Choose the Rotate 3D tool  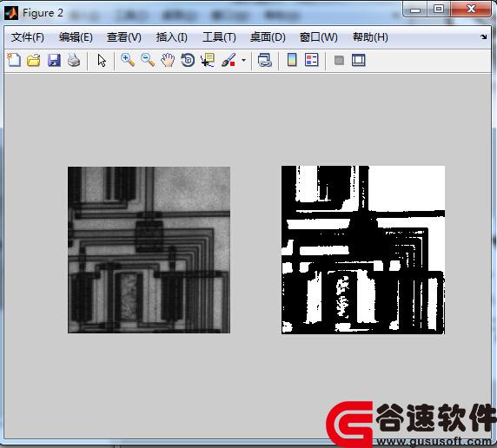188,60
